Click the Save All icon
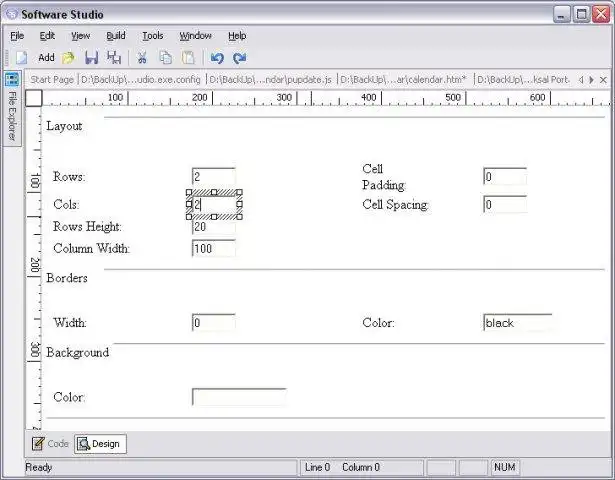The image size is (615, 480). [114, 58]
